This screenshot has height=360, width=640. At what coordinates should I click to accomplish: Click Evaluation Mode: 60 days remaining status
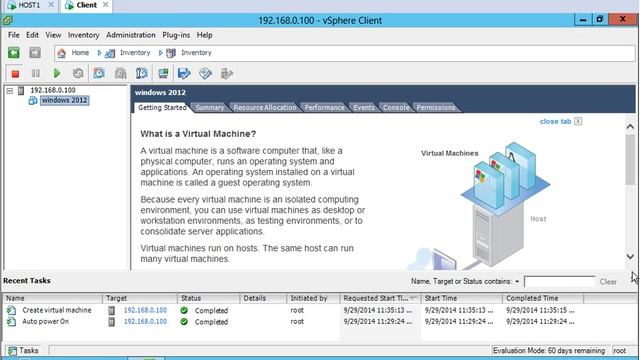pos(549,351)
